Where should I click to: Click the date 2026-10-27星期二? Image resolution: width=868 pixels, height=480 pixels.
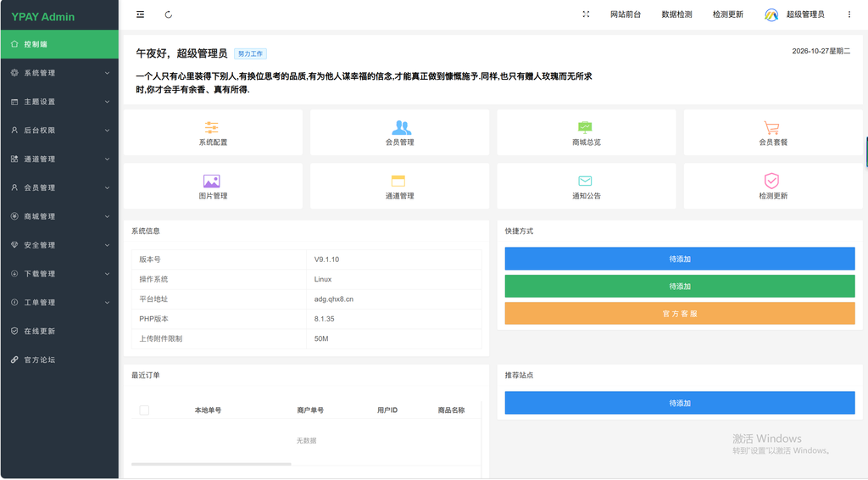tap(821, 51)
